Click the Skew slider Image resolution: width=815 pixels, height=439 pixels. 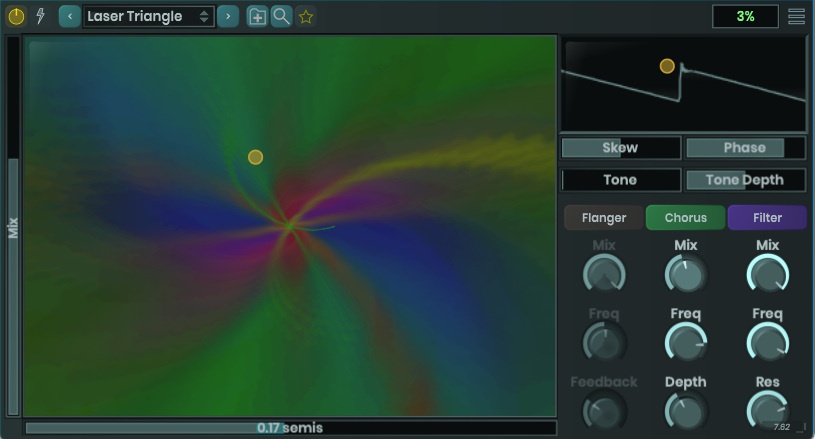(x=620, y=148)
